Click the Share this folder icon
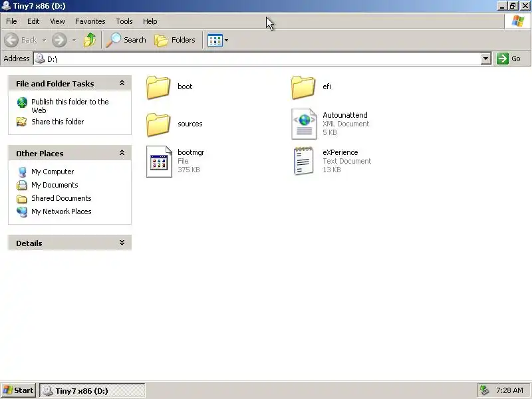Screen dimensions: 532x399 22,122
